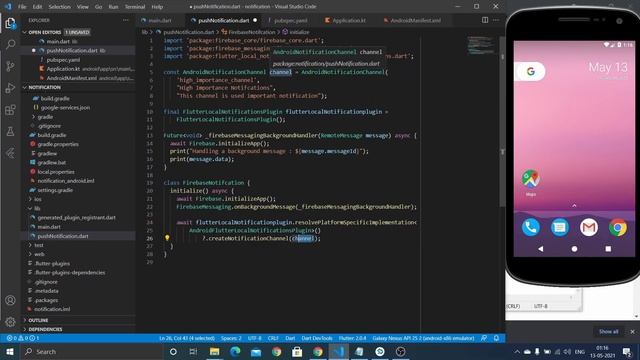Switch to the Application.kt editor tab
640x360 pixels.
pyautogui.click(x=348, y=20)
